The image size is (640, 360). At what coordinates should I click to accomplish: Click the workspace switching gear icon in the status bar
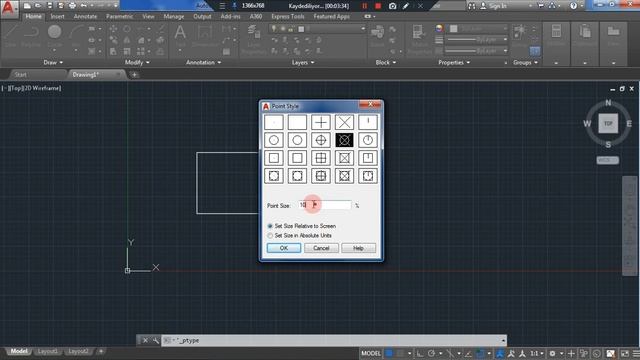pos(552,353)
